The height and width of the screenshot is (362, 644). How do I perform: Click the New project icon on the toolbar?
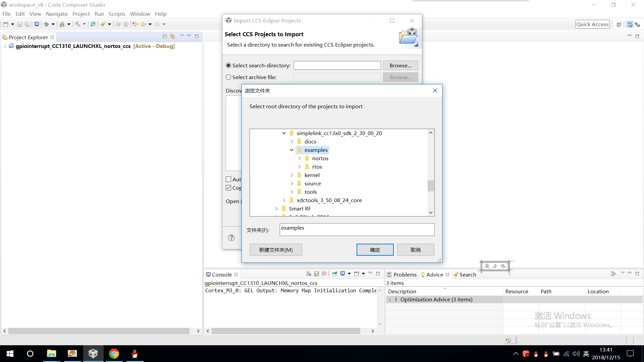(6, 24)
